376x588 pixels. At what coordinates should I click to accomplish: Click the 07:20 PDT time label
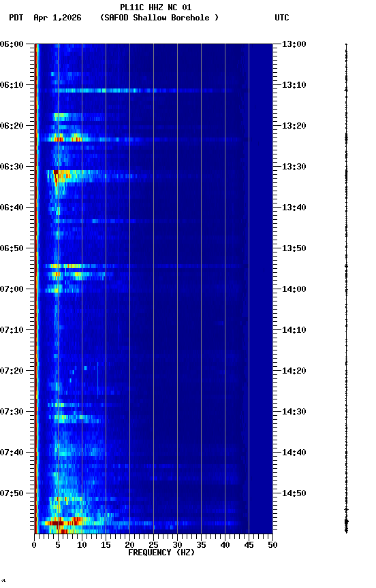(12, 371)
